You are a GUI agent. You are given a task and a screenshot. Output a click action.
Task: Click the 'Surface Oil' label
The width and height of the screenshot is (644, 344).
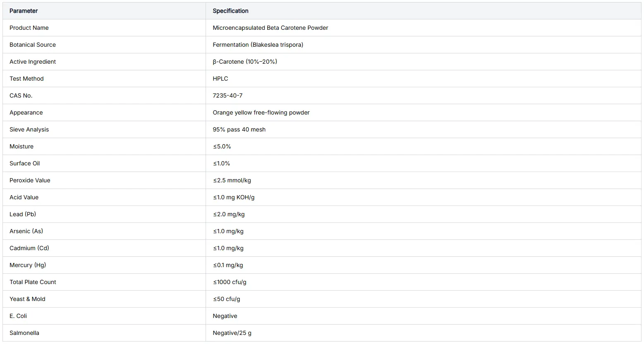click(x=25, y=163)
